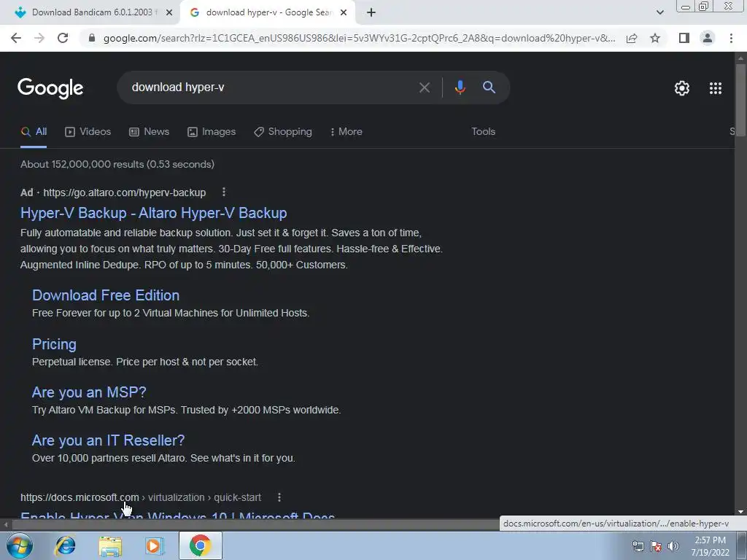The image size is (747, 560).
Task: Switch to News results
Action: click(x=149, y=132)
